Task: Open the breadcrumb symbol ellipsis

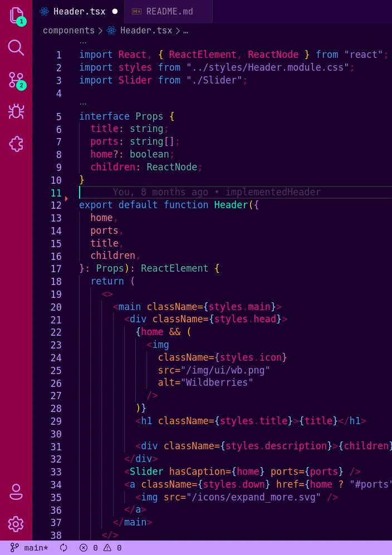Action: [x=186, y=31]
